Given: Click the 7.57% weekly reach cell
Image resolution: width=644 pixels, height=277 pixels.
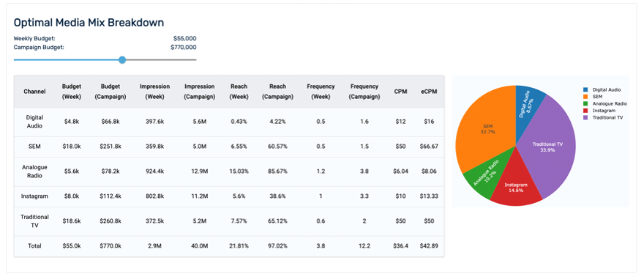Looking at the screenshot, I should 239,221.
